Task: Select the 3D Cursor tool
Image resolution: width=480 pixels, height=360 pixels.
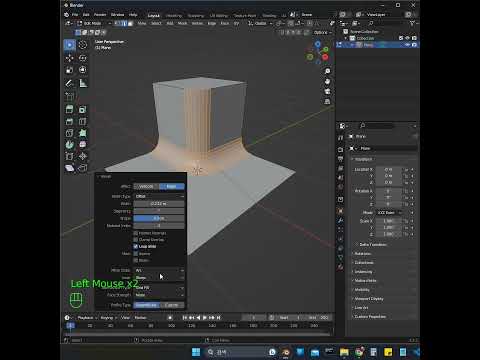Action: 83,45
